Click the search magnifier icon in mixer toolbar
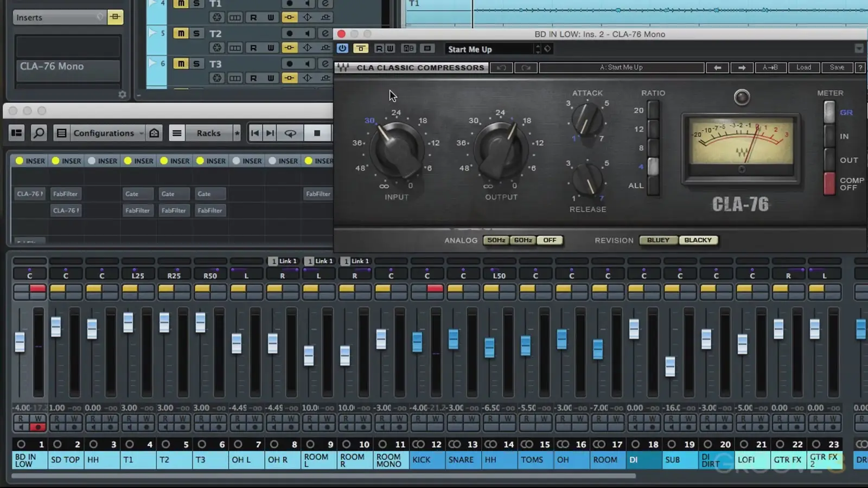The image size is (868, 488). 39,133
